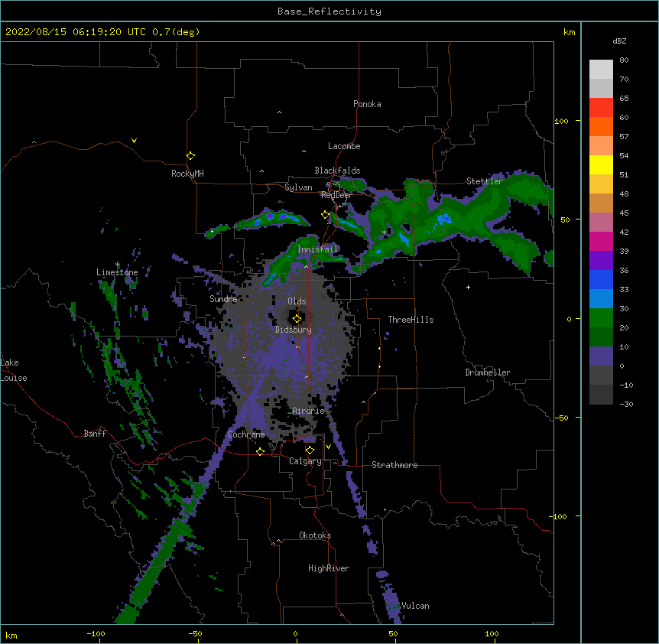Screen dimensions: 659x644
Task: Click the yellow diamond marker above RockyMH
Action: [x=190, y=156]
